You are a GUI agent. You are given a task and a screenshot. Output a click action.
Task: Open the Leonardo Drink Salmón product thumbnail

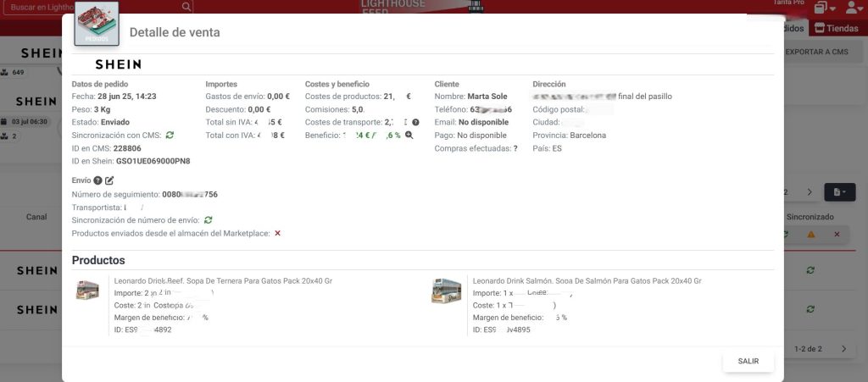click(446, 291)
